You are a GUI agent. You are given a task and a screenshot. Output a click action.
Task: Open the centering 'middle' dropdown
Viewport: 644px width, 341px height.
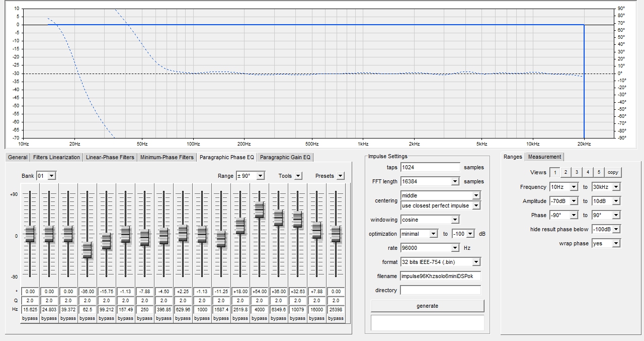(476, 195)
